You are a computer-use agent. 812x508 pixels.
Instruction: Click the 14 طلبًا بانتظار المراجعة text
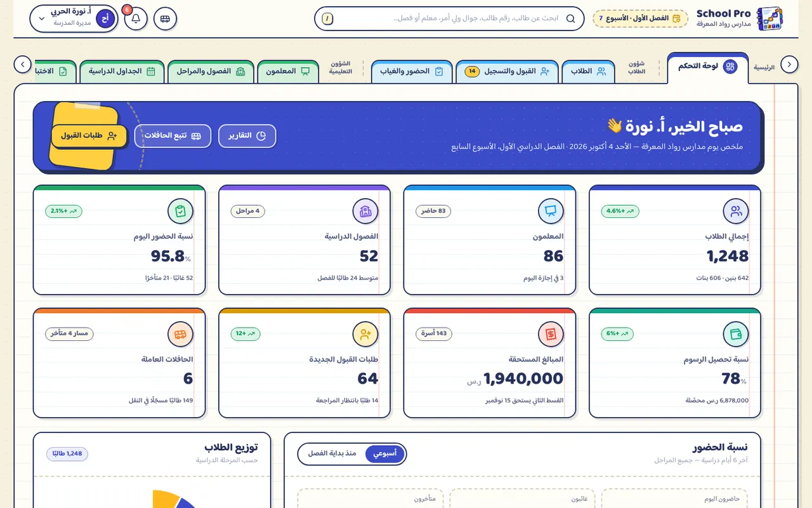pyautogui.click(x=347, y=401)
